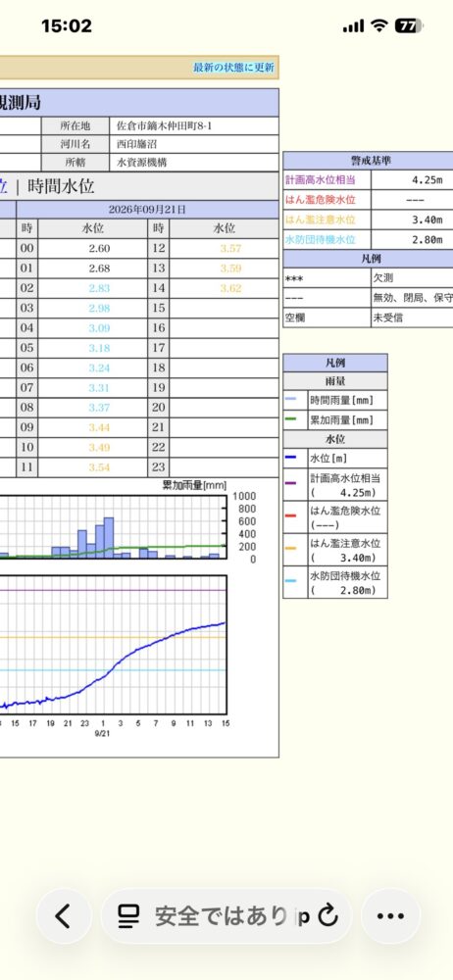
Task: Tap the rainfall bar chart
Action: [x=113, y=526]
